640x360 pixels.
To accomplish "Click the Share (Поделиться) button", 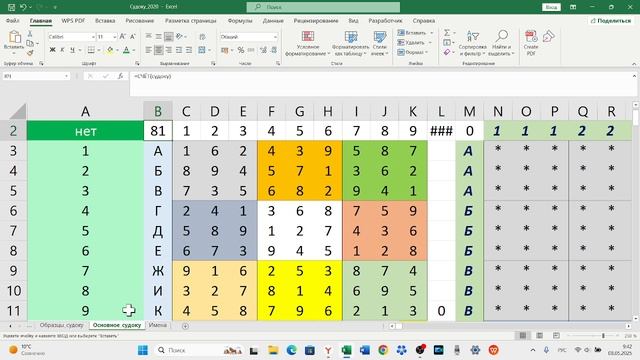I will click(x=611, y=20).
